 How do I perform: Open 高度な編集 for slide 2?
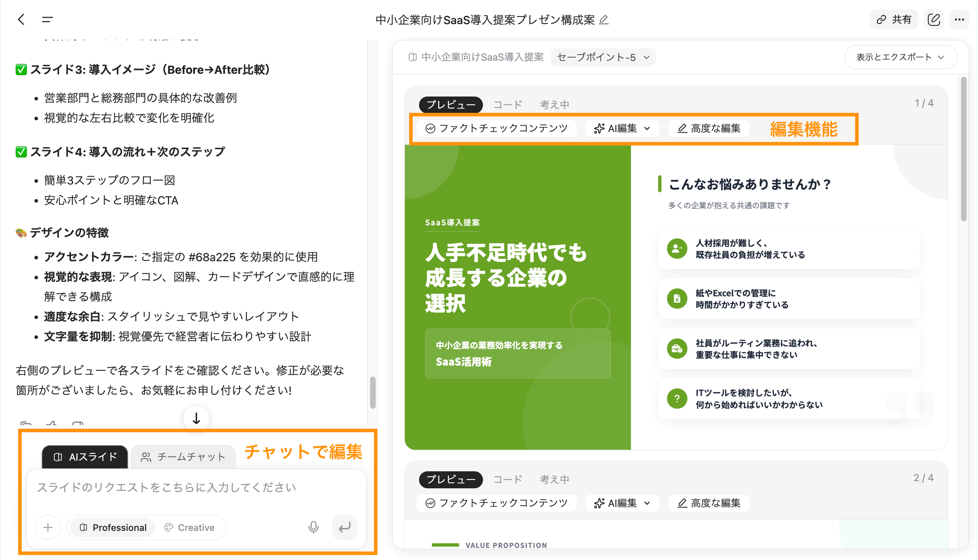(708, 503)
